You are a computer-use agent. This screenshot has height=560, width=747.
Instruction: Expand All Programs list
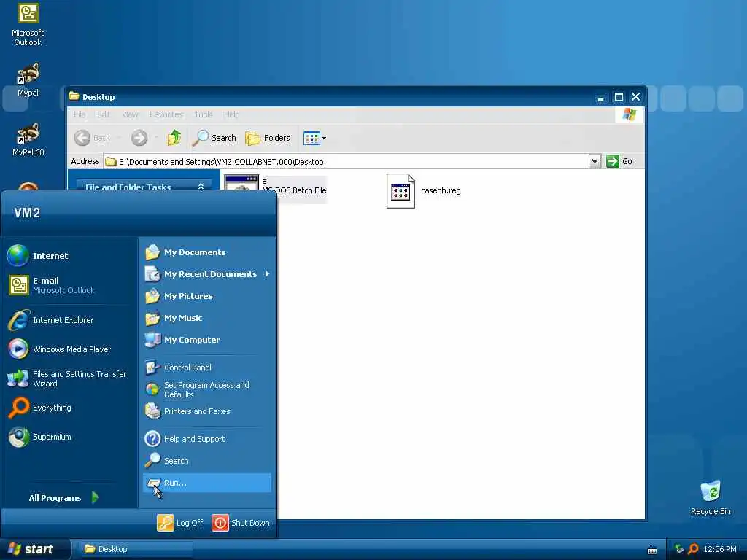pos(64,497)
